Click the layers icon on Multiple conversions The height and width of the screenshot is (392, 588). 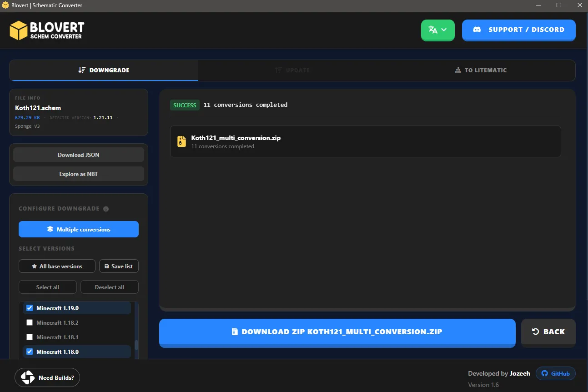pos(50,229)
